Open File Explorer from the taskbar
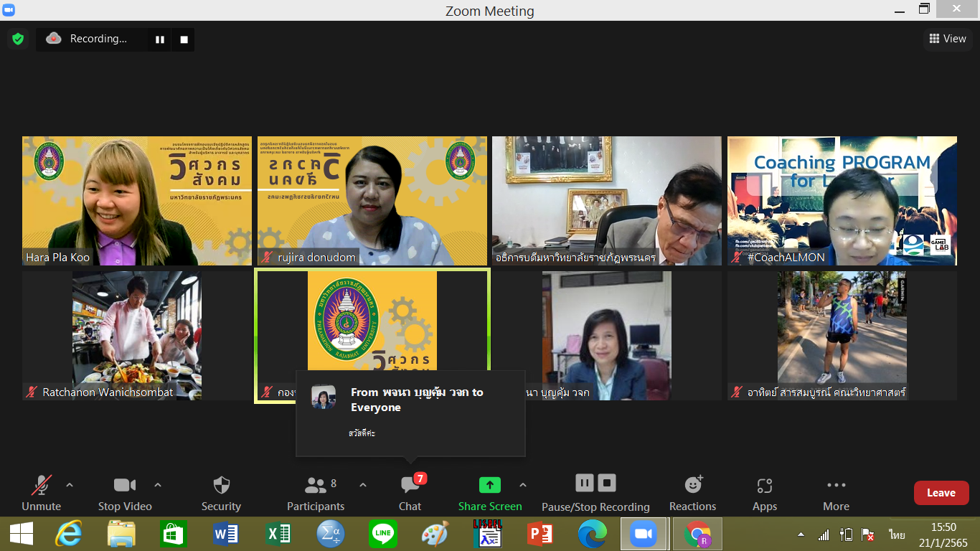 click(121, 534)
